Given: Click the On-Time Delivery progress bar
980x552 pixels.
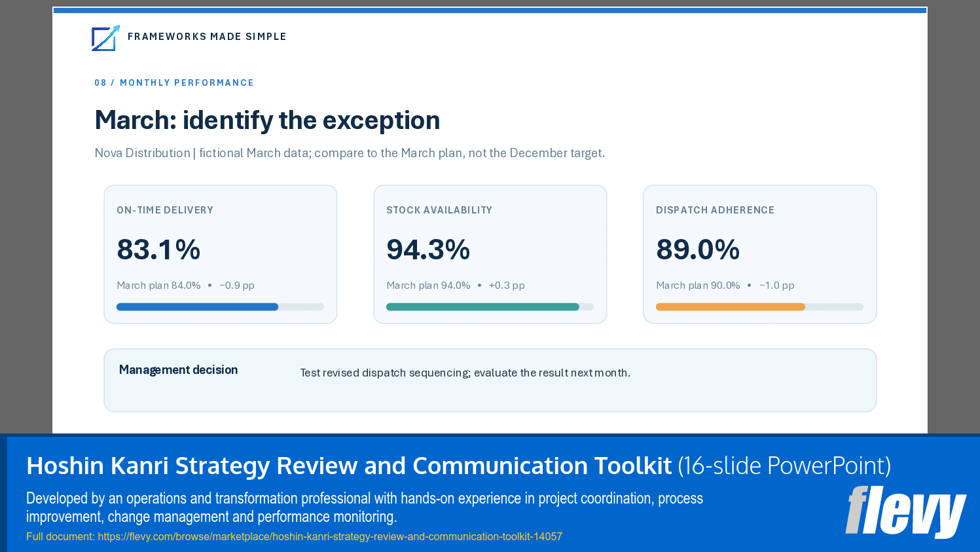Looking at the screenshot, I should tap(220, 307).
